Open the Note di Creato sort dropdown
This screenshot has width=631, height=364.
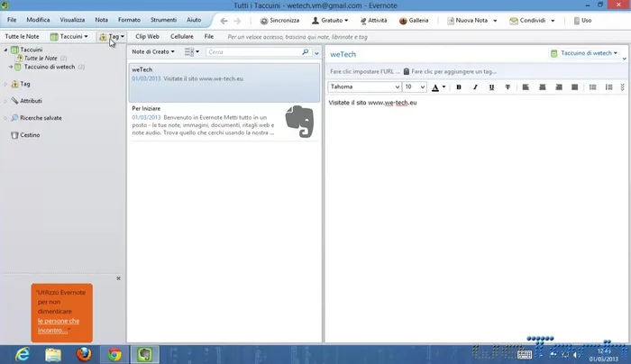pyautogui.click(x=153, y=52)
